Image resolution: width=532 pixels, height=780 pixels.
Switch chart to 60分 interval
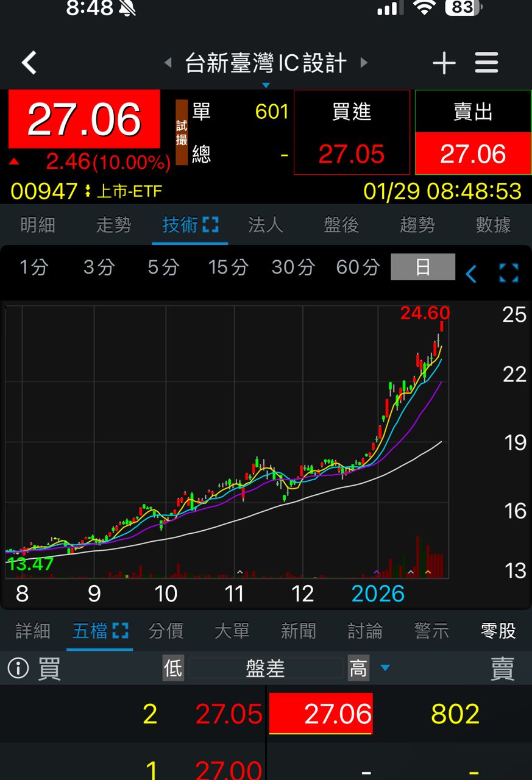pyautogui.click(x=358, y=267)
